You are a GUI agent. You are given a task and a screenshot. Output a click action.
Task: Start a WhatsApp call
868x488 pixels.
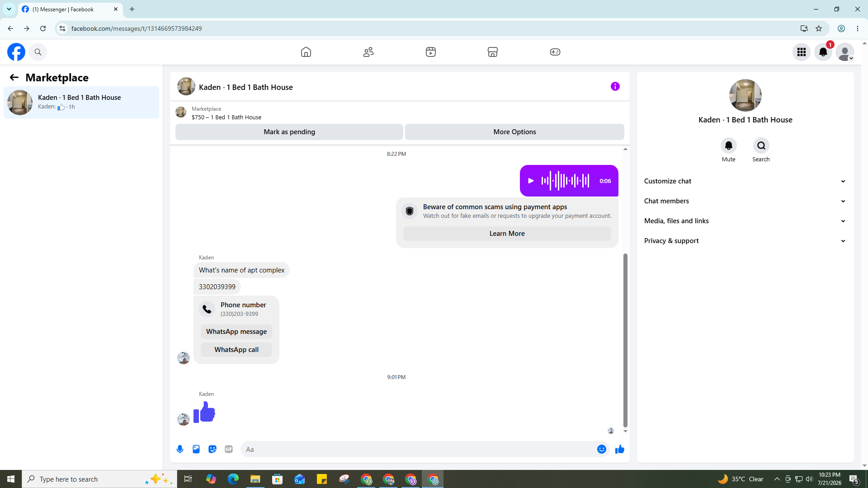pos(236,350)
